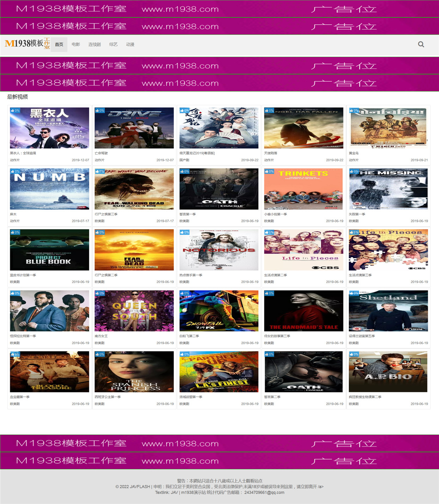
Task: Open the 小偷小抢第一季 title link
Action: [x=276, y=214]
